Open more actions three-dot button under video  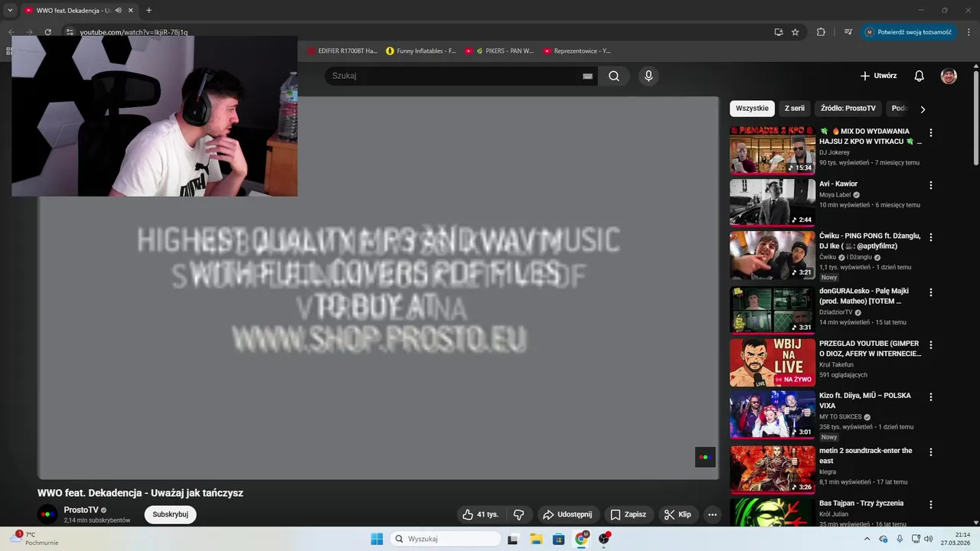tap(712, 514)
